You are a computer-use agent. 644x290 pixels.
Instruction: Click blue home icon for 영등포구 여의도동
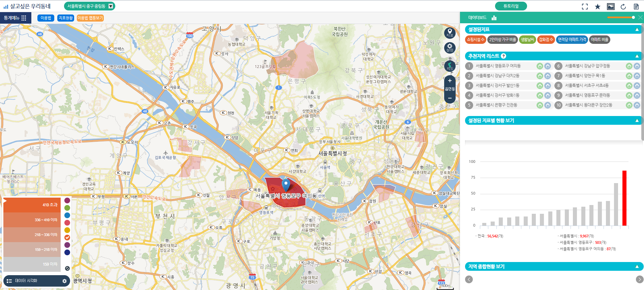[548, 66]
